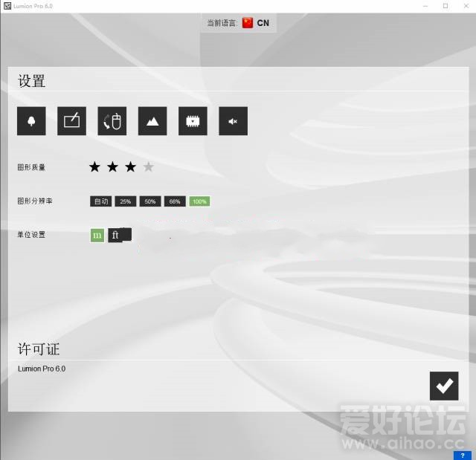Enable the tablet input icon

pos(71,121)
